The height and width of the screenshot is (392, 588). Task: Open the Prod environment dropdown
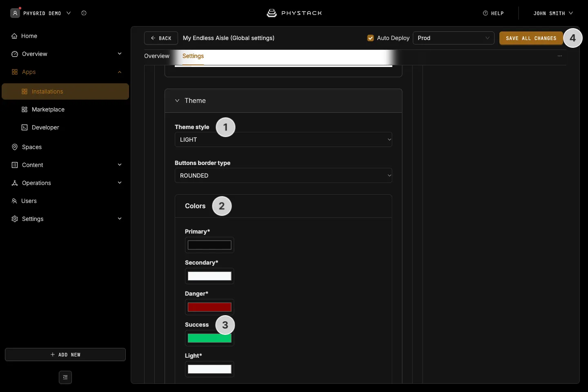(x=454, y=38)
